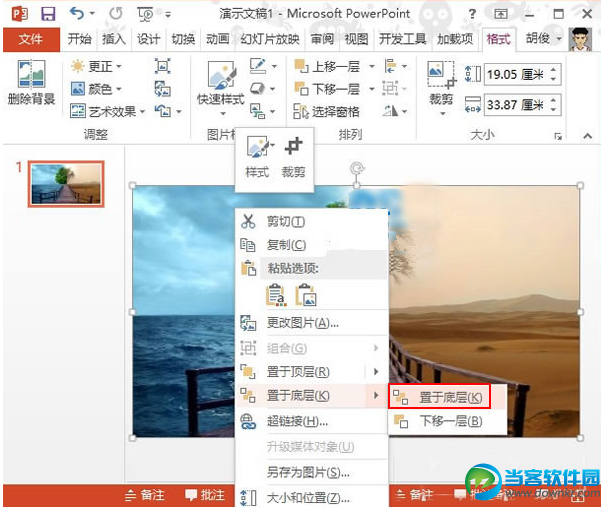The width and height of the screenshot is (601, 507).
Task: Collapse the ribbon with the chevron
Action: pos(587,136)
